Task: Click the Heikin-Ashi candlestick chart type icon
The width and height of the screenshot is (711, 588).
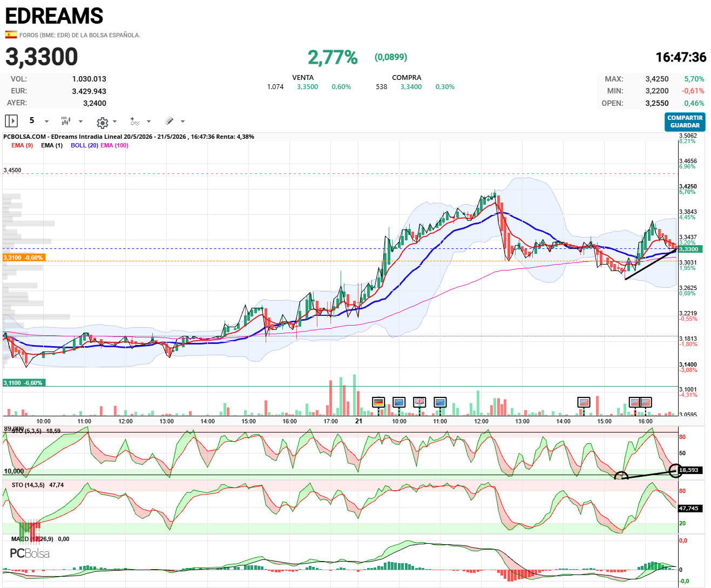Action: click(66, 121)
